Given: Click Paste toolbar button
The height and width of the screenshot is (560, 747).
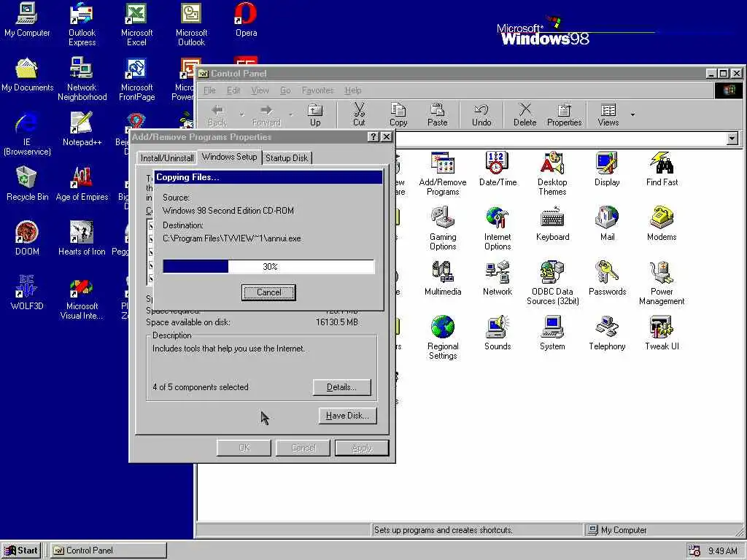Looking at the screenshot, I should [438, 114].
